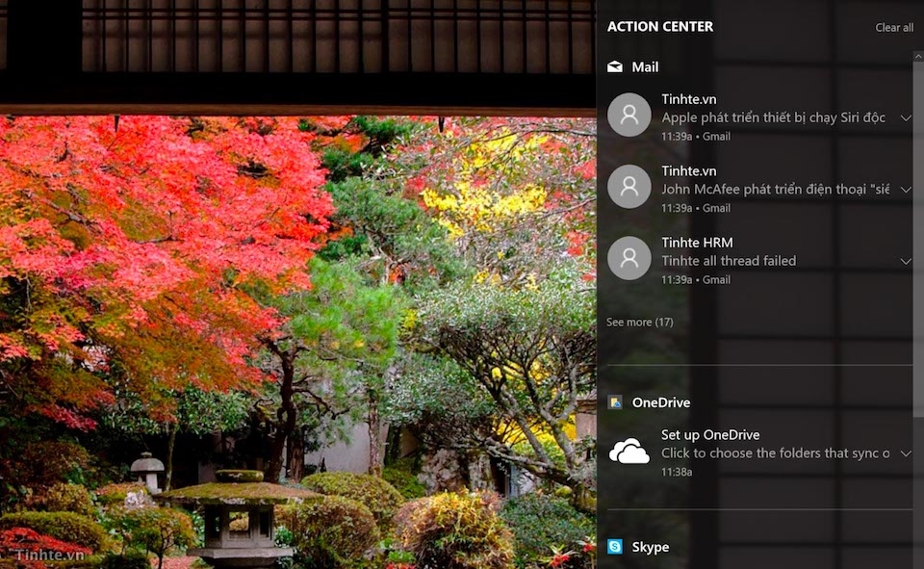The height and width of the screenshot is (569, 924).
Task: Click the contact avatar on first Tinhte.vn email
Action: point(629,115)
